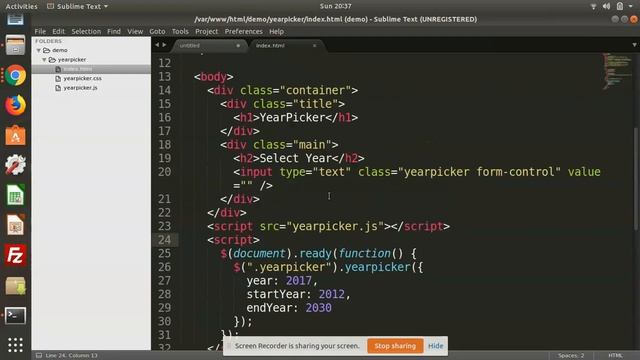Launch Google Chrome from the dock

pyautogui.click(x=16, y=76)
